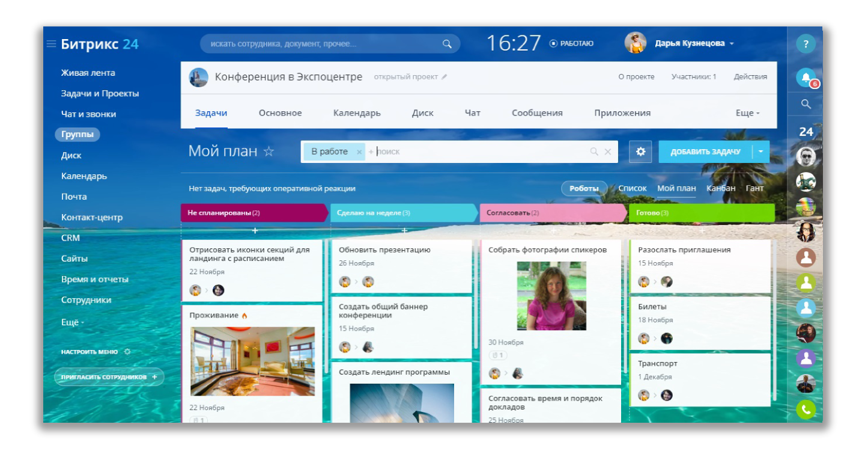This screenshot has width=868, height=451.
Task: Open the Проживание task room thumbnail
Action: coord(252,361)
